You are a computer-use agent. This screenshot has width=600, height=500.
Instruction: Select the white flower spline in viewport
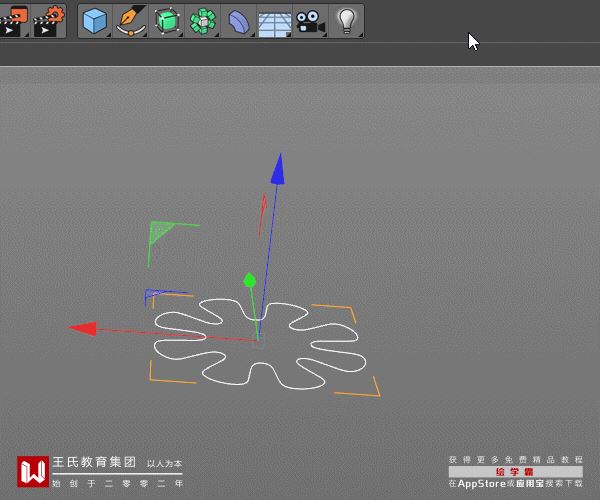260,343
